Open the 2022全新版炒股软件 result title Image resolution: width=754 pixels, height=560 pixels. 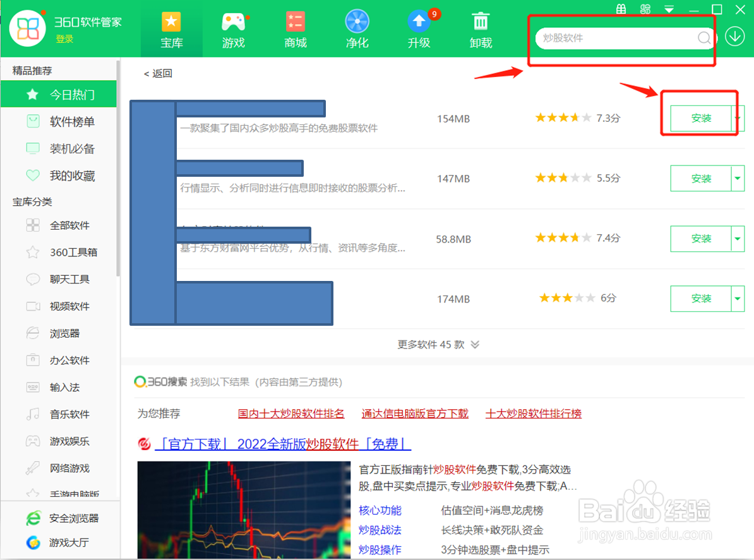pos(283,444)
